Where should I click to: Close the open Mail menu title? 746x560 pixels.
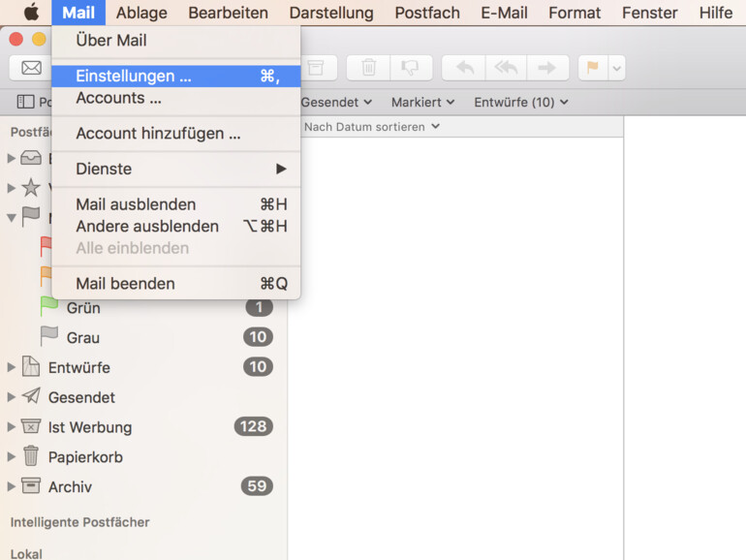(78, 13)
